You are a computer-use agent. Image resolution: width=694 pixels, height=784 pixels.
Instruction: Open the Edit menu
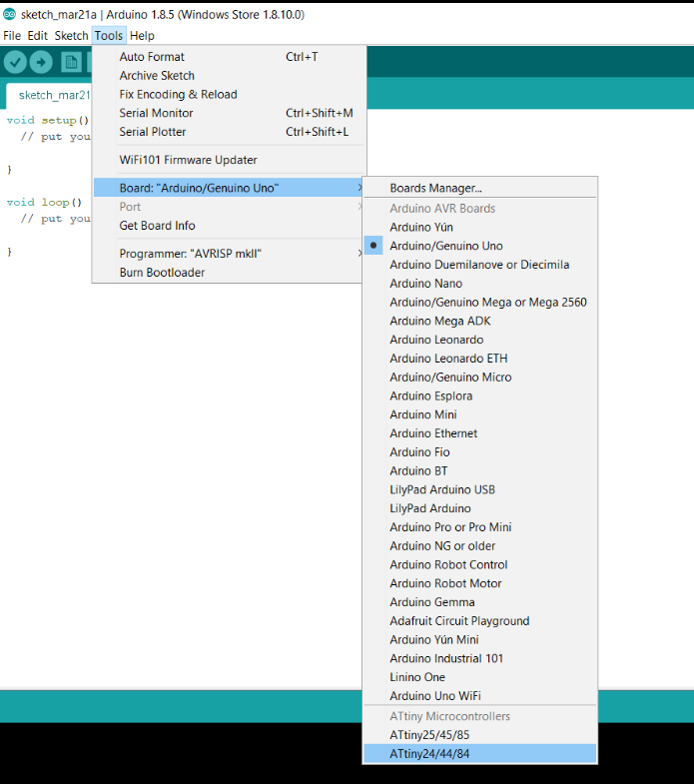pyautogui.click(x=38, y=36)
